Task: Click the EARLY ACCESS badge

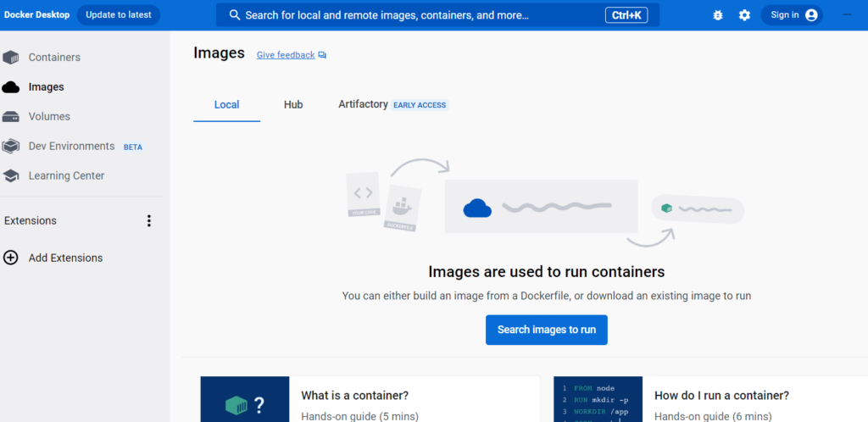Action: point(420,105)
